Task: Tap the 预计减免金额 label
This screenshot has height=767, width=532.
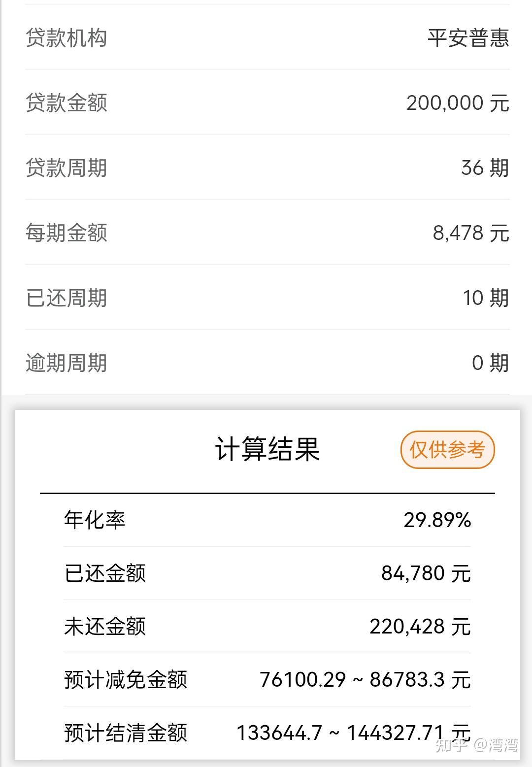Action: pyautogui.click(x=126, y=680)
